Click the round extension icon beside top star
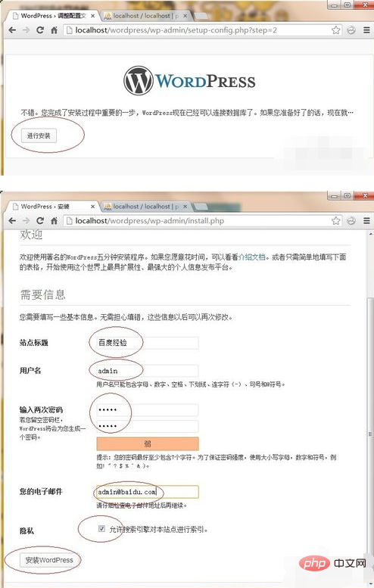Image resolution: width=374 pixels, height=588 pixels. [351, 30]
